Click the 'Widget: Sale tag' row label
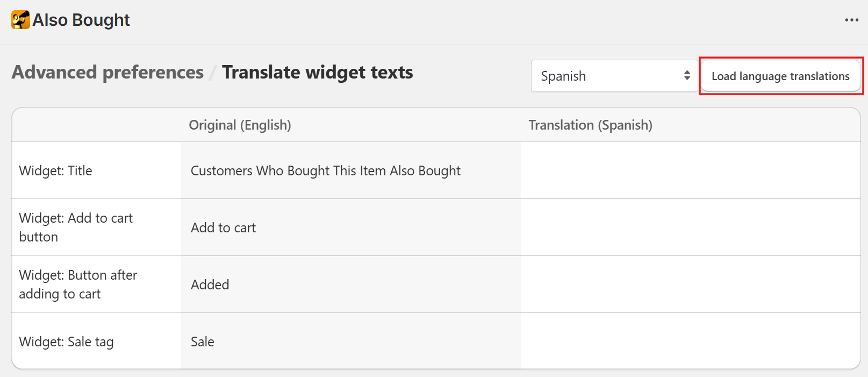Screen dimensions: 868x377 [66, 342]
